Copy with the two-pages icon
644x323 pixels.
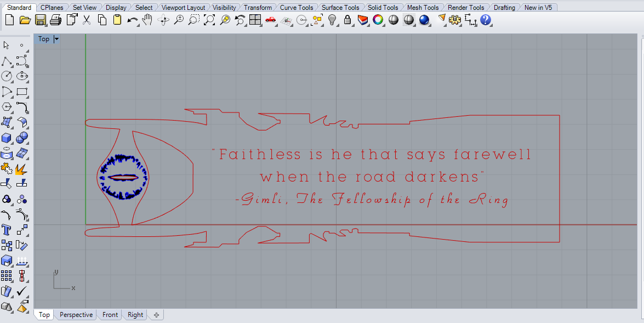pos(102,20)
